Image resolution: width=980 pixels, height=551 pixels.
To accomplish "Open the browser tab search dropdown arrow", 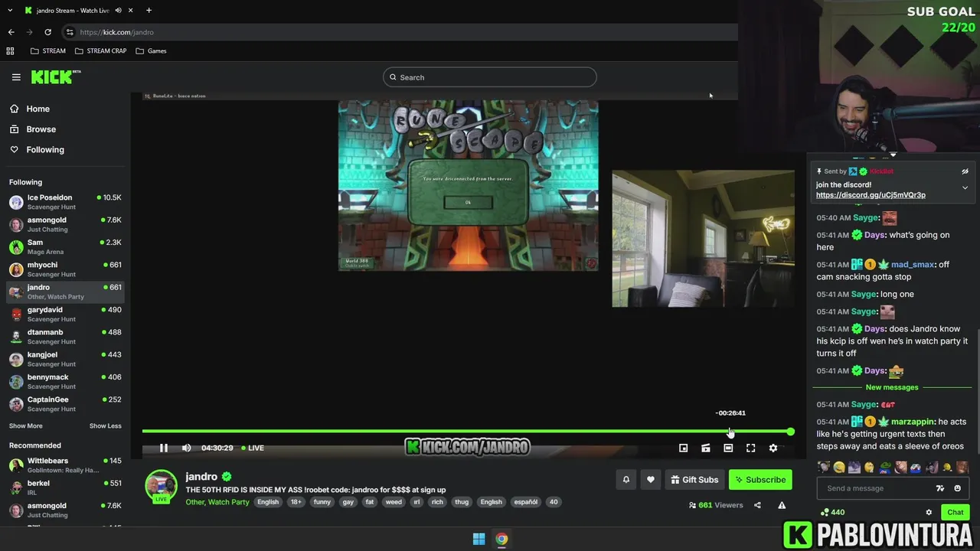I will coord(10,10).
